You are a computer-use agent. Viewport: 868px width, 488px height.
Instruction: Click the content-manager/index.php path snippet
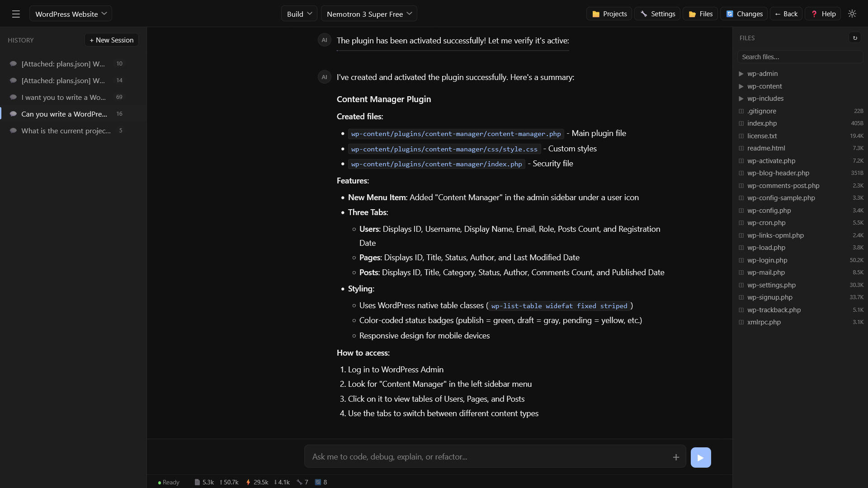pyautogui.click(x=437, y=164)
